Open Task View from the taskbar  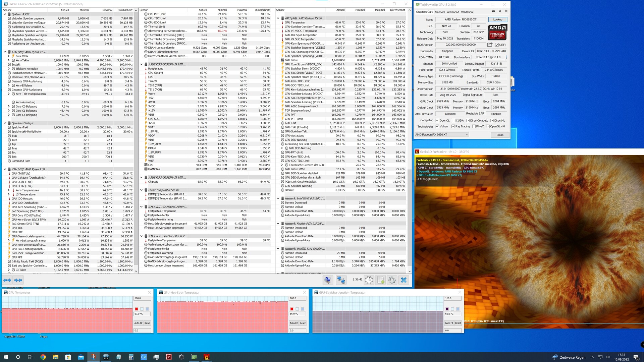click(30, 357)
